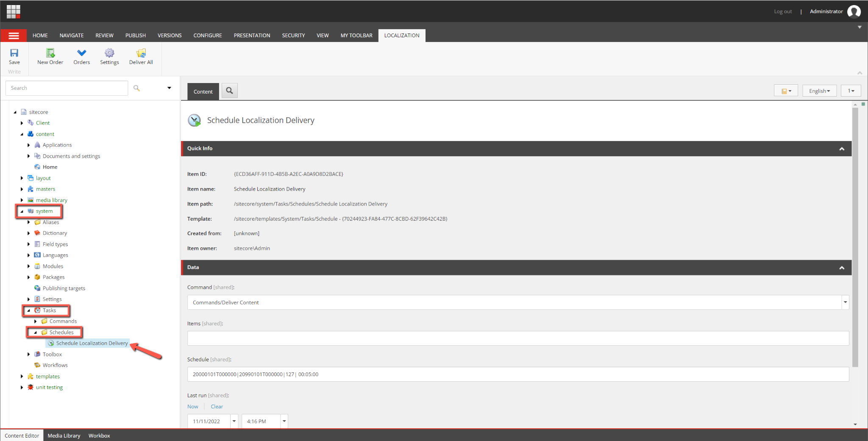
Task: Collapse the Data section
Action: pos(842,268)
